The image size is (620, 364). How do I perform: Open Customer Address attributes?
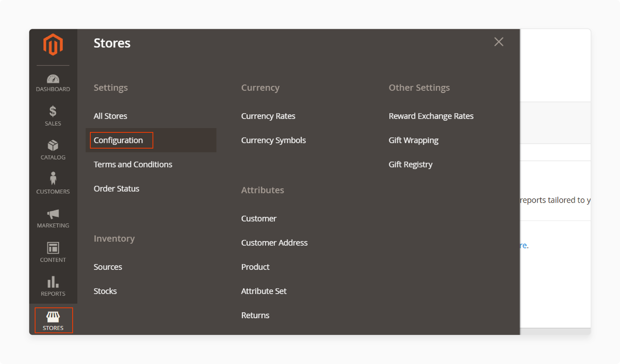coord(274,243)
